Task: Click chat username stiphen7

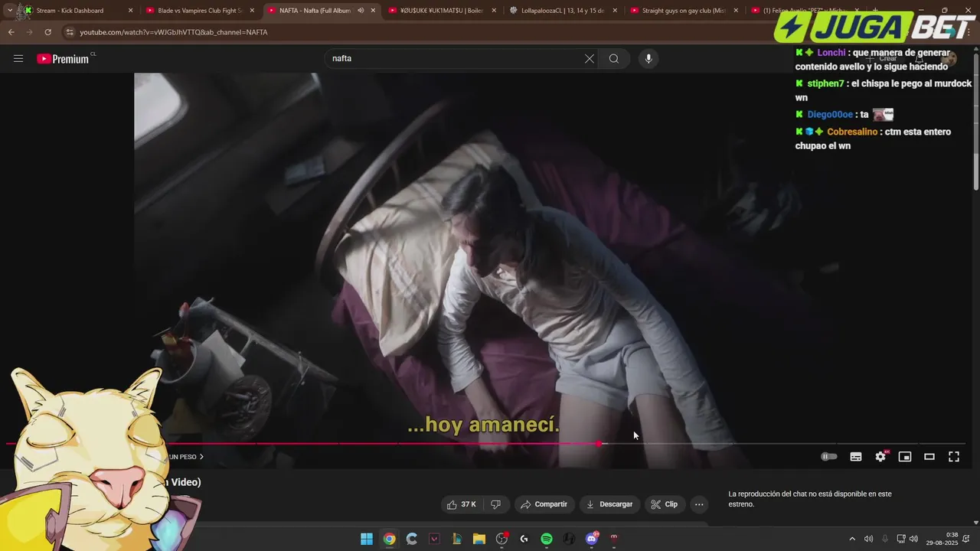Action: (825, 83)
